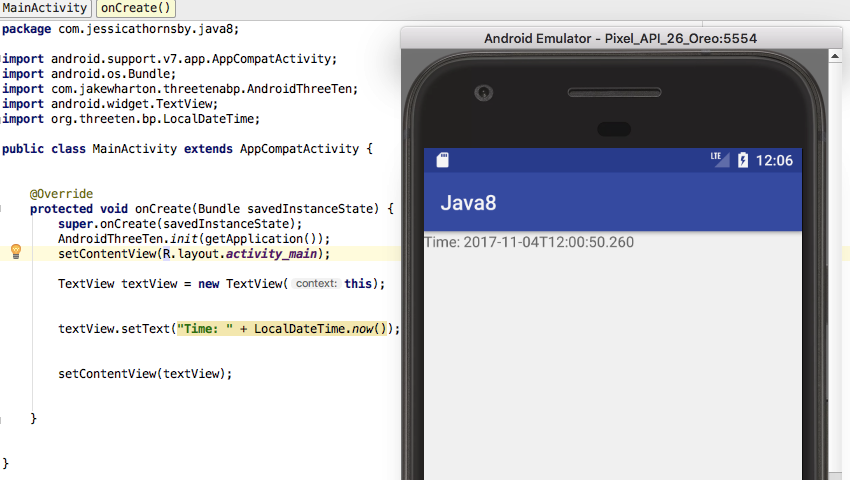Click the import AppCompatActivity line
Viewport: 850px width, 480px height.
pyautogui.click(x=170, y=59)
